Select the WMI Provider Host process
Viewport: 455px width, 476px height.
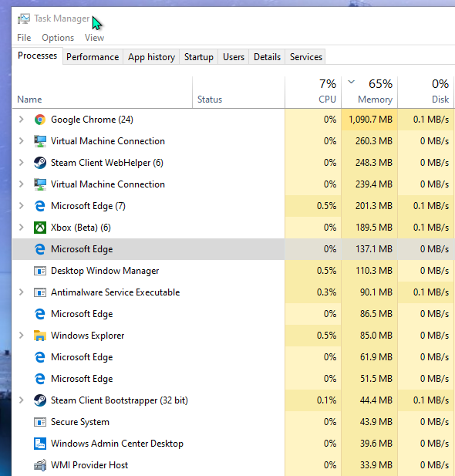coord(234,465)
